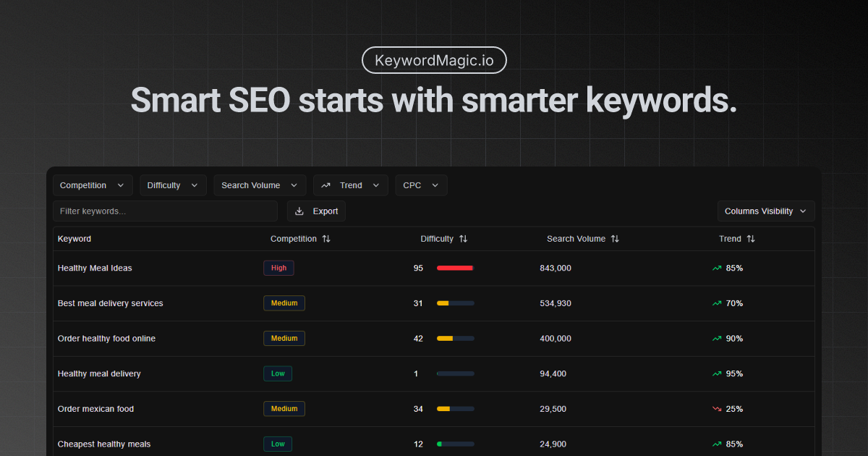Click the sort icon next to Difficulty header

[x=463, y=238]
